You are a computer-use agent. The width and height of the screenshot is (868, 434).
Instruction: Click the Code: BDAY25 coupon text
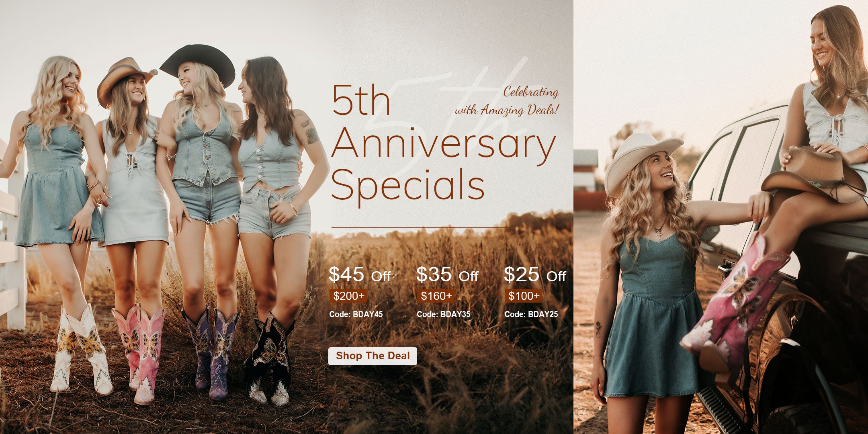[531, 314]
